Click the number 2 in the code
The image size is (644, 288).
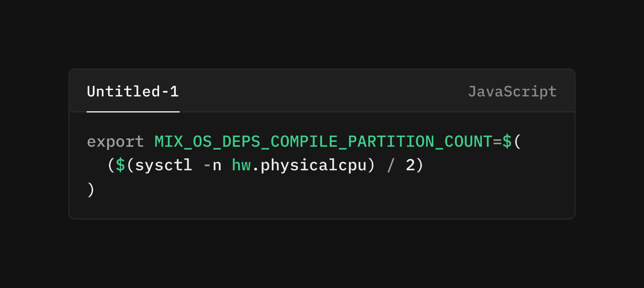tap(410, 165)
